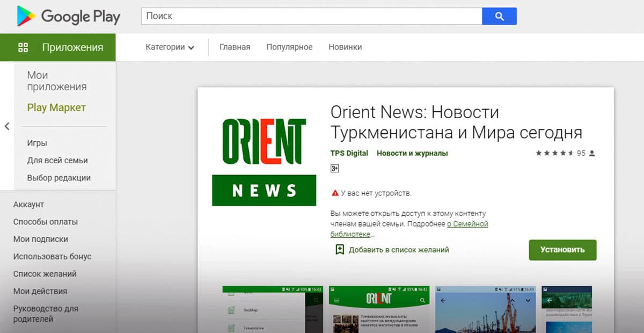Open Выбор редакции in the sidebar
Viewport: 644px width, 333px height.
point(59,178)
